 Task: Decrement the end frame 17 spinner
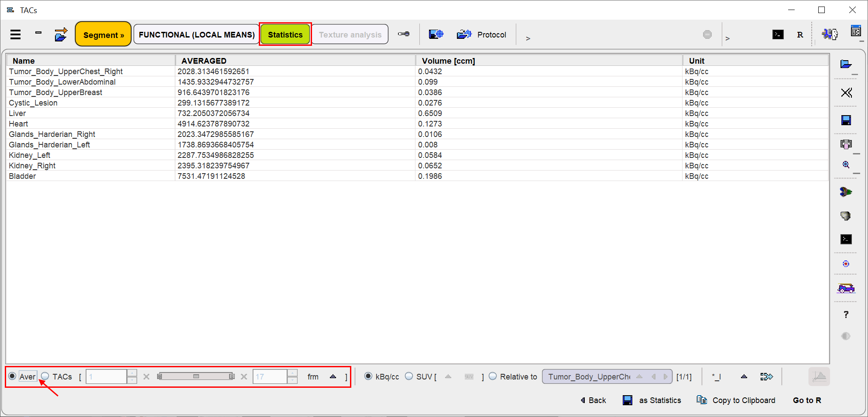tap(292, 380)
